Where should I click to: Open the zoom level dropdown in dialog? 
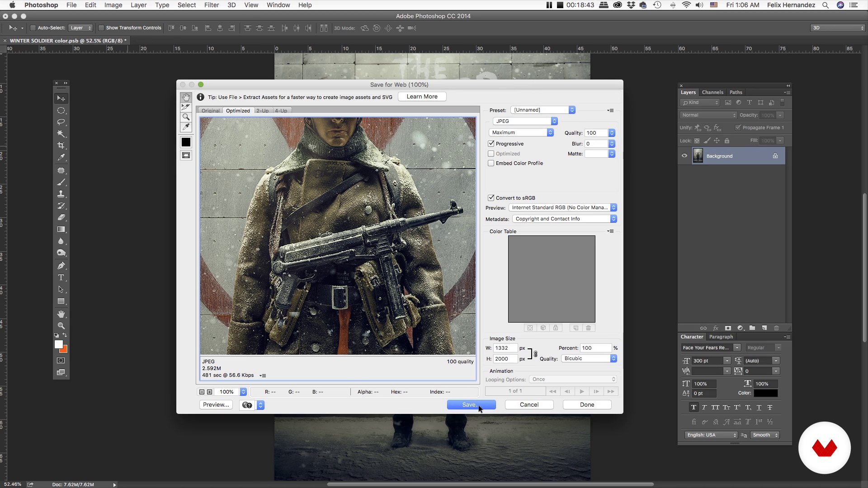pyautogui.click(x=243, y=392)
